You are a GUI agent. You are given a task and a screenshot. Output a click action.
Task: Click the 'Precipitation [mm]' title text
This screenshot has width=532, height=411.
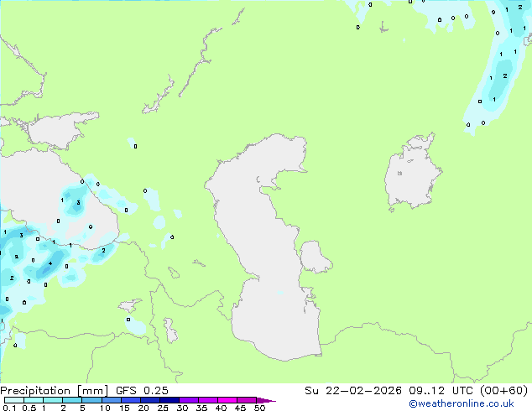[54, 391]
